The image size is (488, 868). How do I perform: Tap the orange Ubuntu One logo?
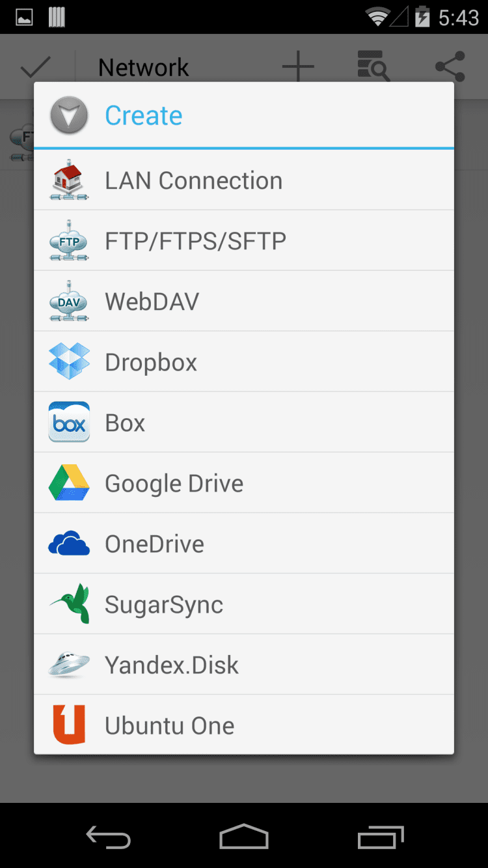coord(69,725)
